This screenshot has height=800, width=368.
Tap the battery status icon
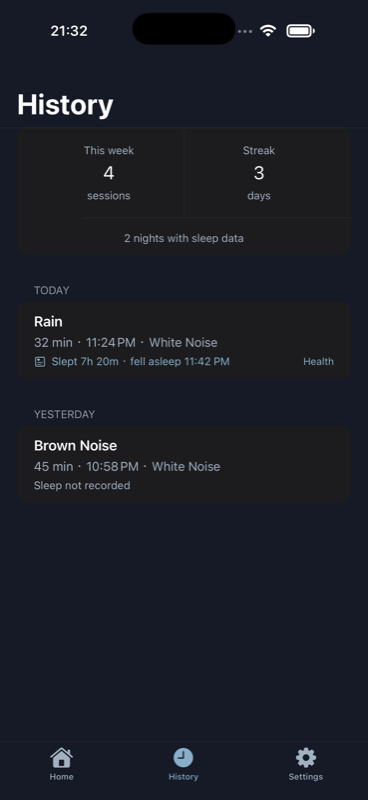tap(301, 31)
